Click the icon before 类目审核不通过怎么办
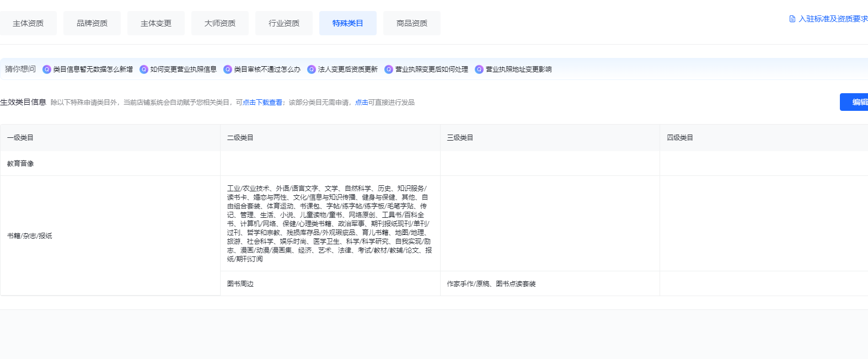Screen dimensions: 868x359 (x=228, y=69)
